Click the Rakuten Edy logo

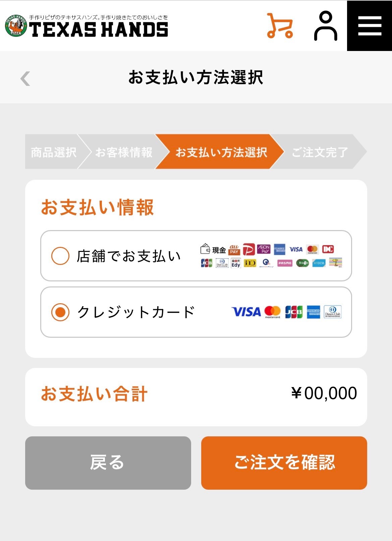236,263
